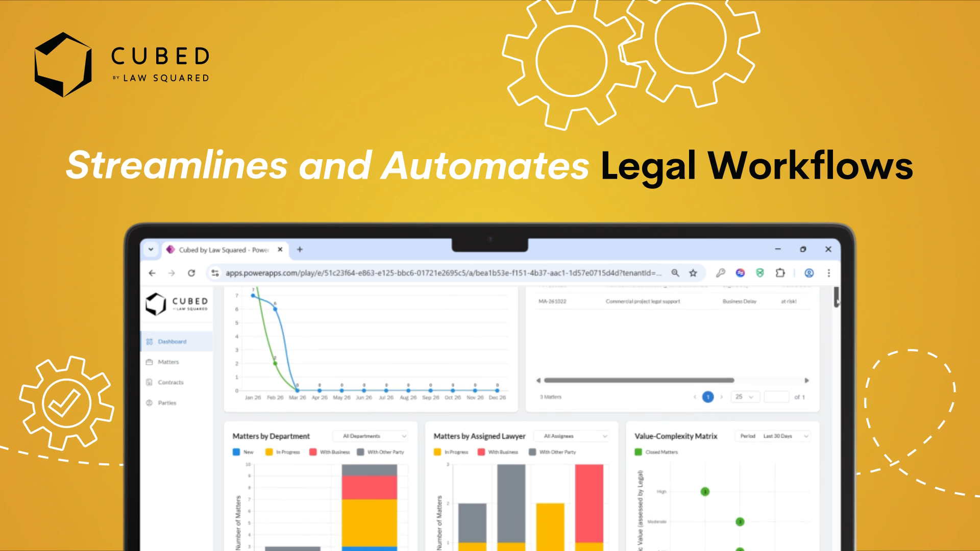This screenshot has width=980, height=551.
Task: Click the "at risk!" status cell
Action: [x=789, y=302]
